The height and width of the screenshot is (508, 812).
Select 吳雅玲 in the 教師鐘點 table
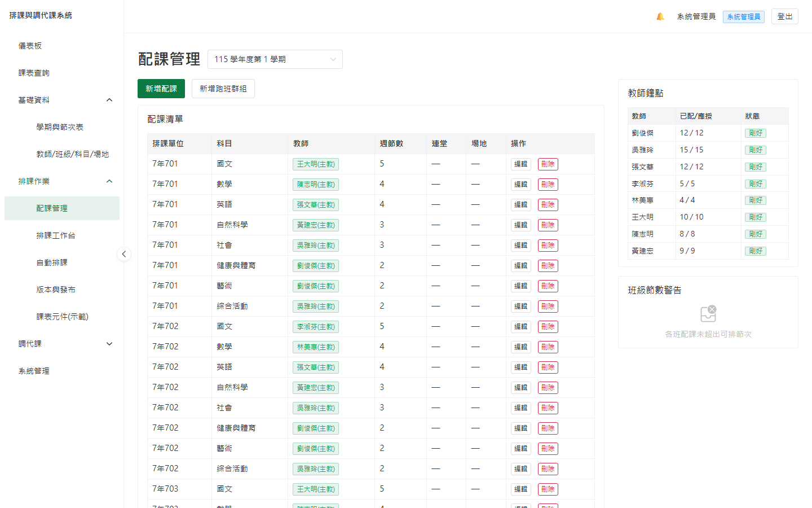coord(643,150)
